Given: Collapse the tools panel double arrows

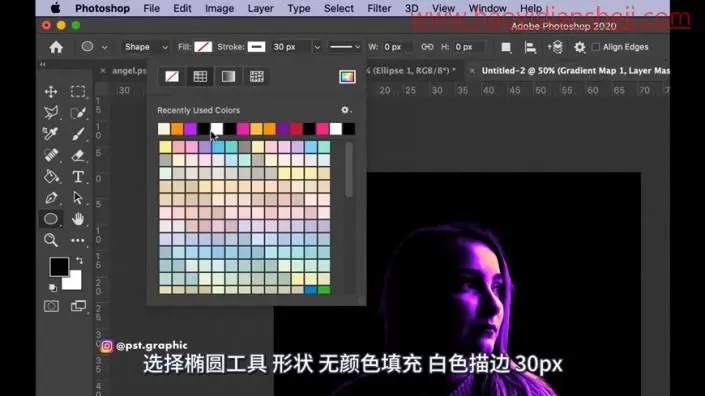Looking at the screenshot, I should point(43,64).
